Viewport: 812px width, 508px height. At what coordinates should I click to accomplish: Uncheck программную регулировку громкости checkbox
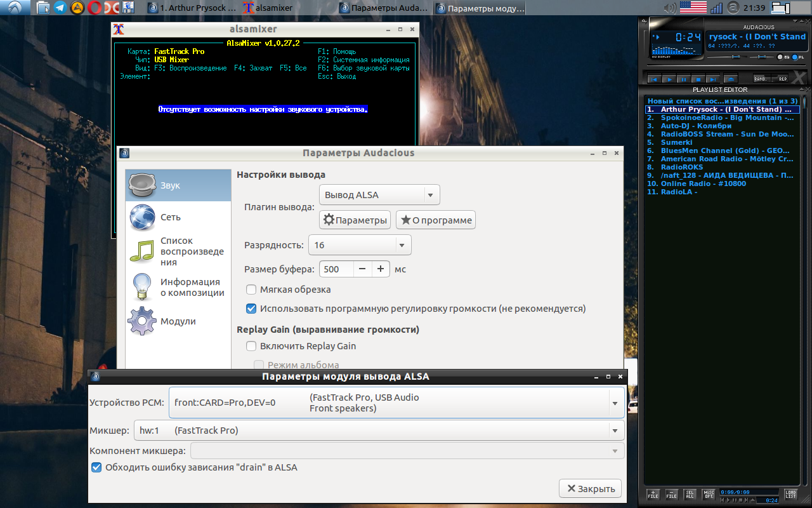coord(251,309)
